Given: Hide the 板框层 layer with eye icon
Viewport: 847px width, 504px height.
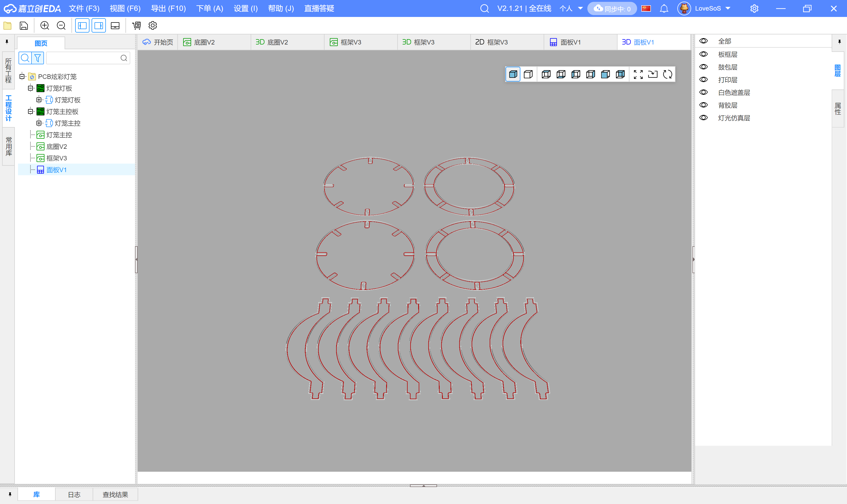Looking at the screenshot, I should click(704, 54).
